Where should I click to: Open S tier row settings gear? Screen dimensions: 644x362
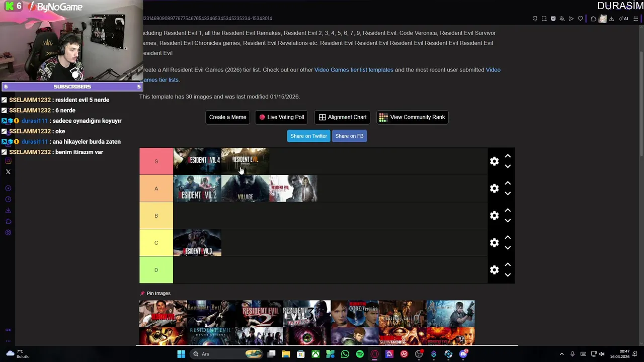(x=494, y=161)
